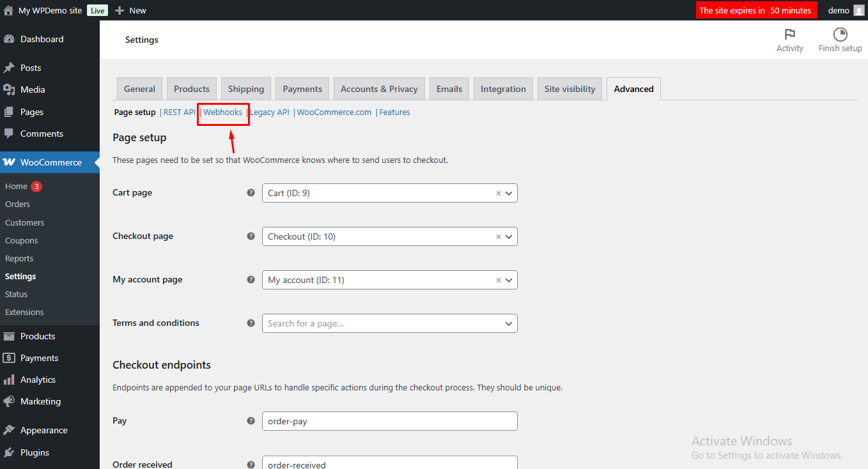Click help icon beside Checkout page
This screenshot has height=469, width=868.
click(251, 236)
